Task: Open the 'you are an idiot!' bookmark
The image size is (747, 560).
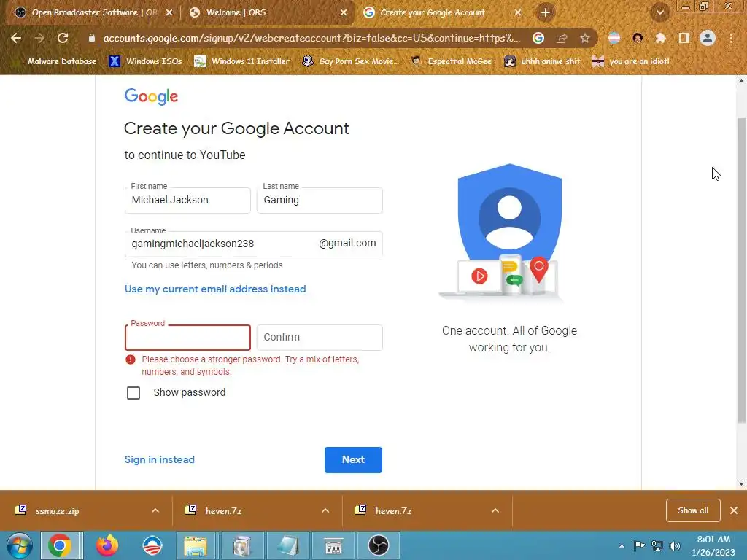Action: point(631,61)
